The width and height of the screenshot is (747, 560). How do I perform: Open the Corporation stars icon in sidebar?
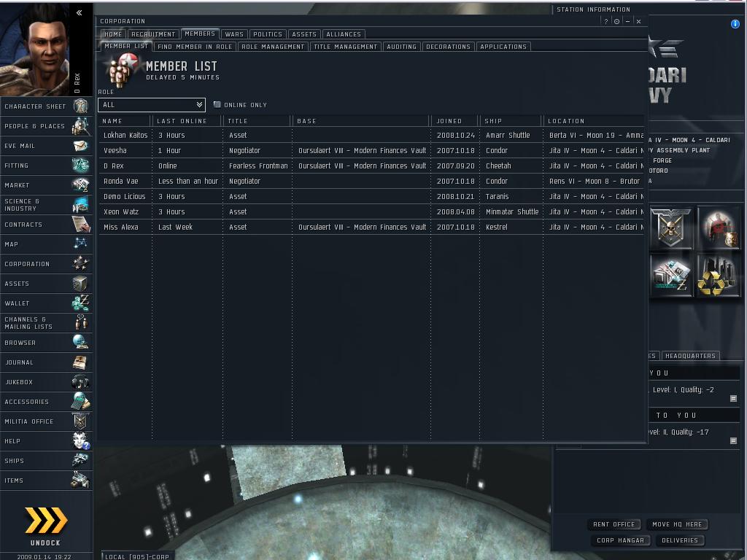pyautogui.click(x=80, y=263)
